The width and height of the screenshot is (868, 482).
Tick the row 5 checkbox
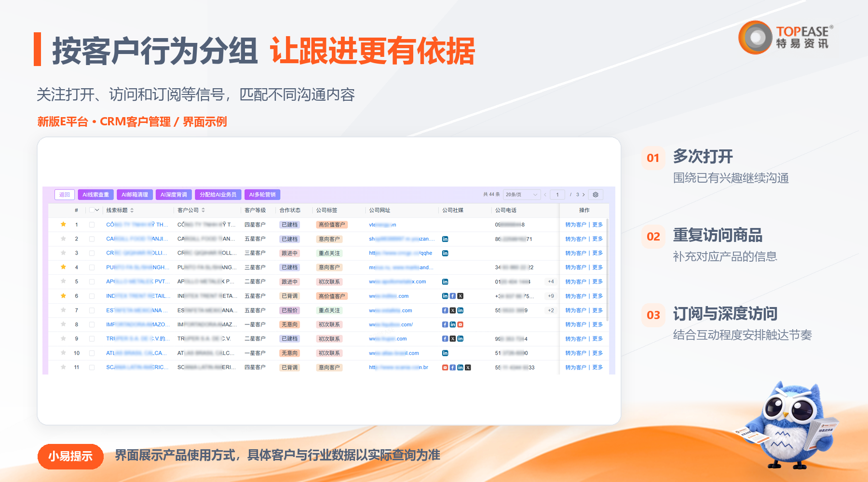coord(92,281)
